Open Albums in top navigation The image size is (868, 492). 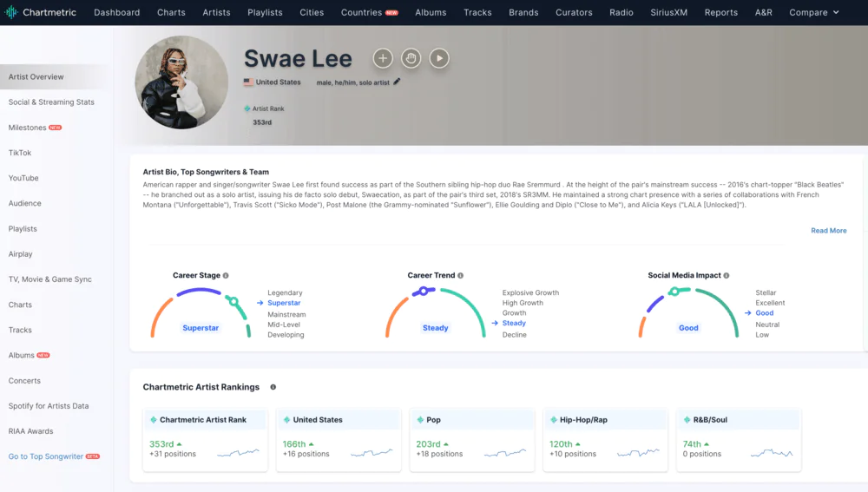pos(431,12)
